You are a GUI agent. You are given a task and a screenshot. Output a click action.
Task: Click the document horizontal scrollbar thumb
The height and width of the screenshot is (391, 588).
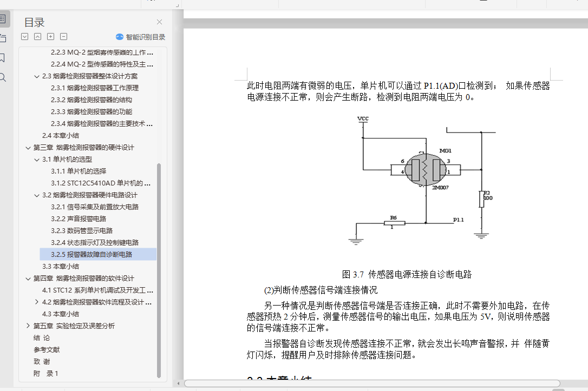pos(372,383)
